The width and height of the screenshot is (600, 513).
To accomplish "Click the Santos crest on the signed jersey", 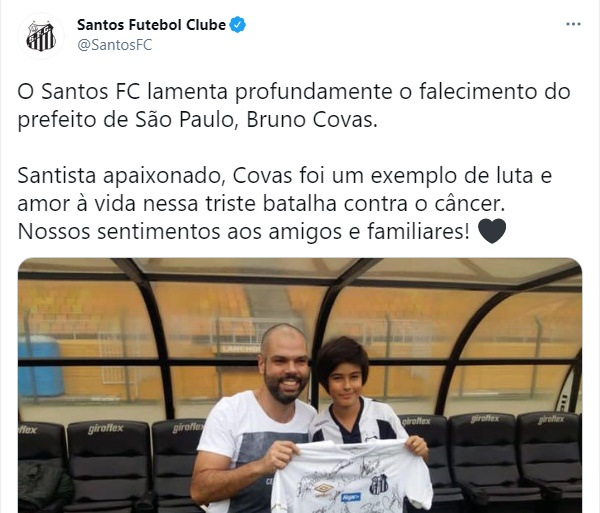I will (x=379, y=484).
